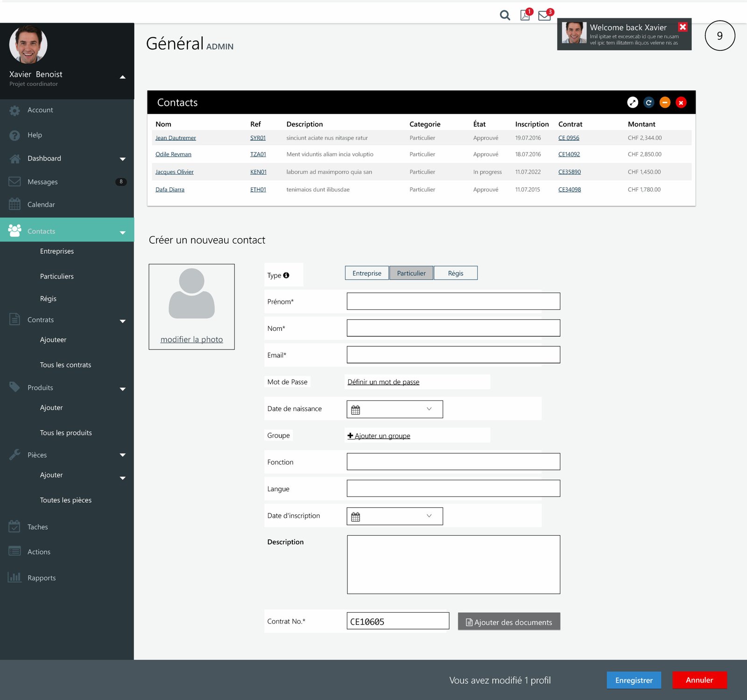This screenshot has width=747, height=700.
Task: Refresh the Contacts panel
Action: point(648,103)
